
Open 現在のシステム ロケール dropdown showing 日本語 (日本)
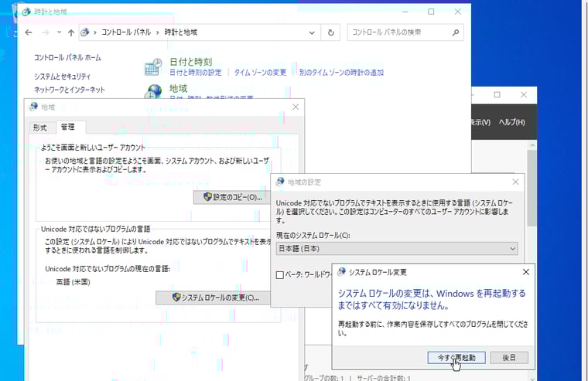click(x=397, y=249)
